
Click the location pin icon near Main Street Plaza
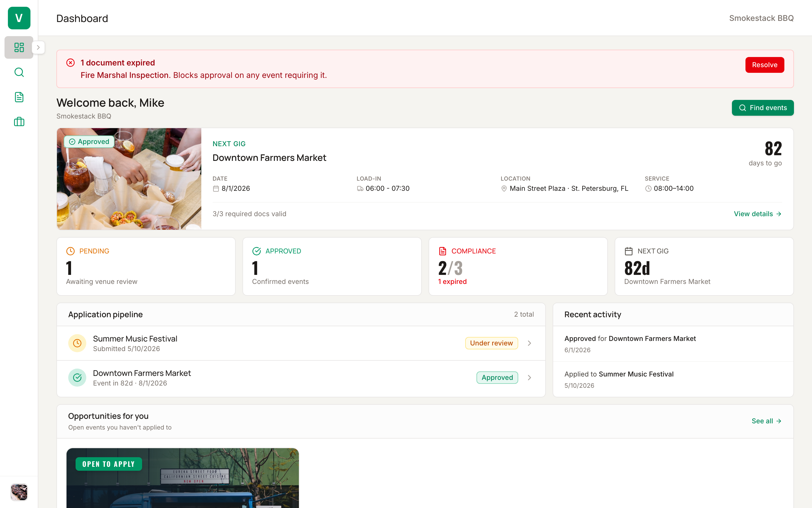point(504,189)
